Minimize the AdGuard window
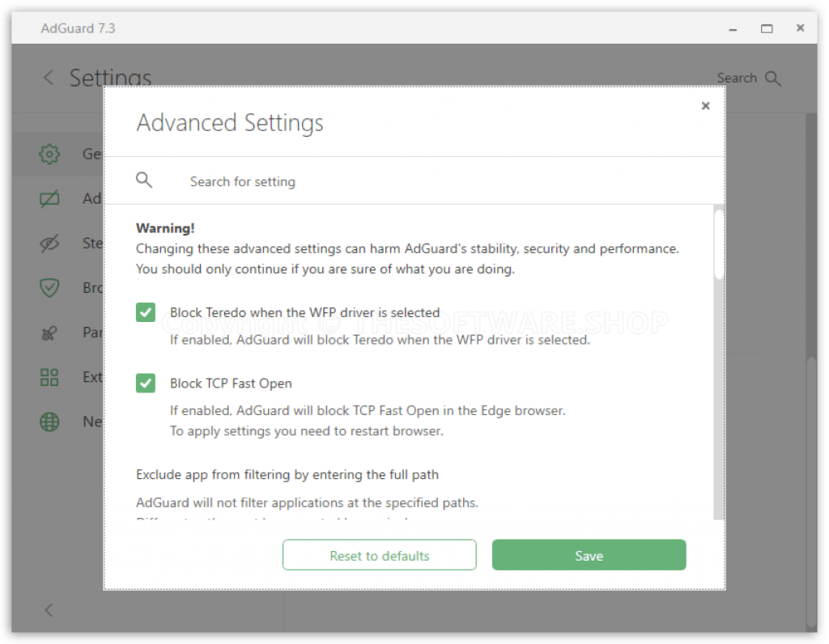 732,28
